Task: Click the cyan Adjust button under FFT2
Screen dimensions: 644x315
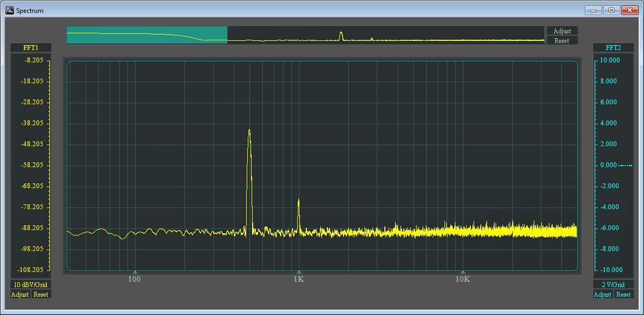Action: (x=603, y=294)
